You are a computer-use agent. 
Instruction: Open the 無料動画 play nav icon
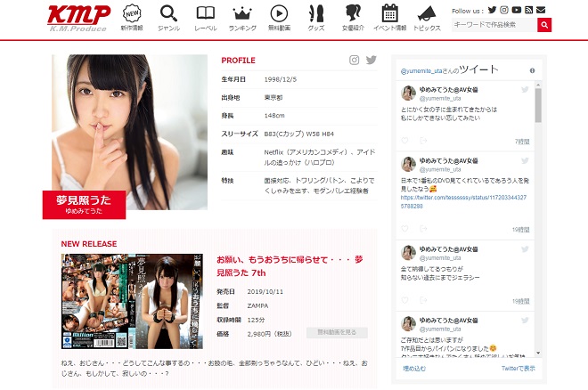pos(279,18)
